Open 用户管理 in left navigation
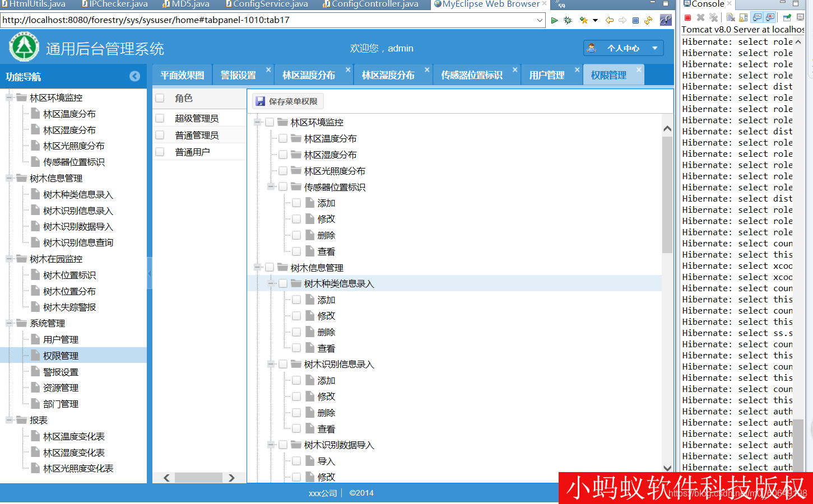 pyautogui.click(x=61, y=339)
